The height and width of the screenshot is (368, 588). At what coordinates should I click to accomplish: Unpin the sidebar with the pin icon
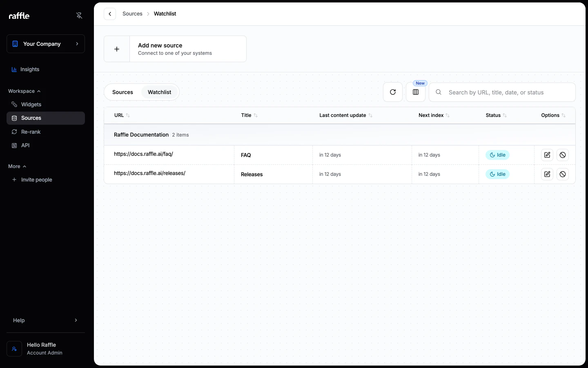[79, 16]
